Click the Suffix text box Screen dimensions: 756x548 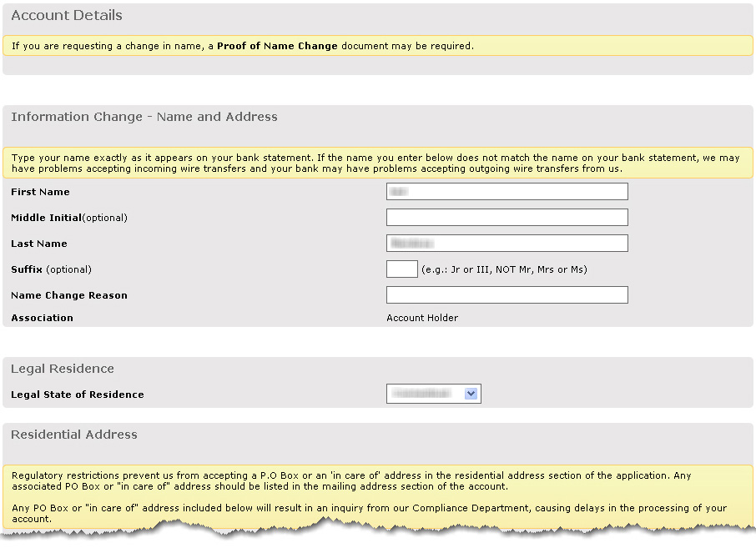pos(401,269)
